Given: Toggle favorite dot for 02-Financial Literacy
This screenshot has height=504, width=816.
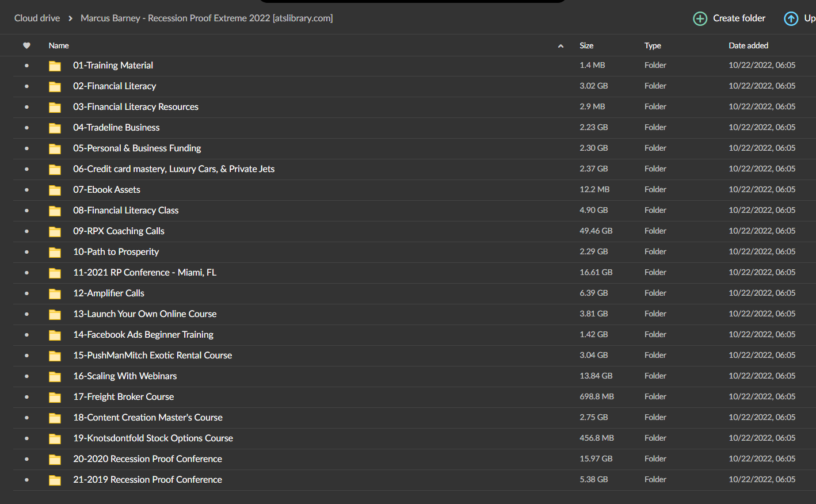Looking at the screenshot, I should (26, 86).
